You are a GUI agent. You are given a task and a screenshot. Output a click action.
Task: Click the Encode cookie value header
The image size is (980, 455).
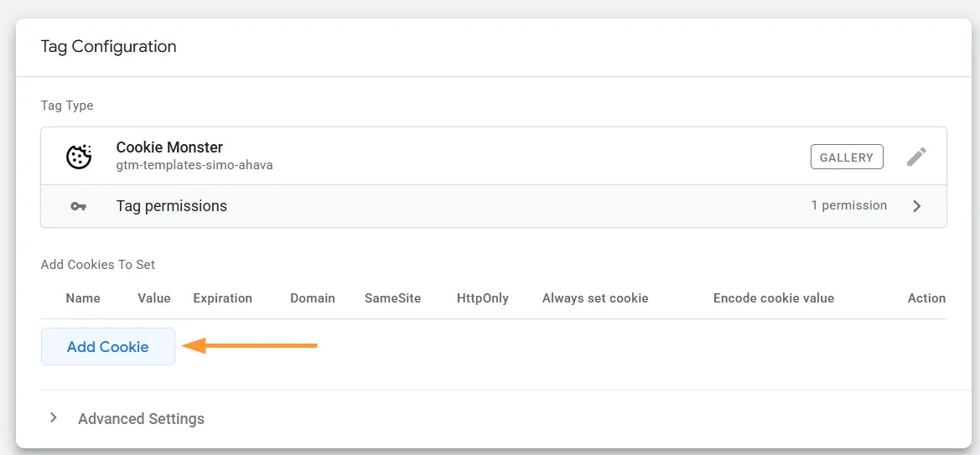[774, 298]
